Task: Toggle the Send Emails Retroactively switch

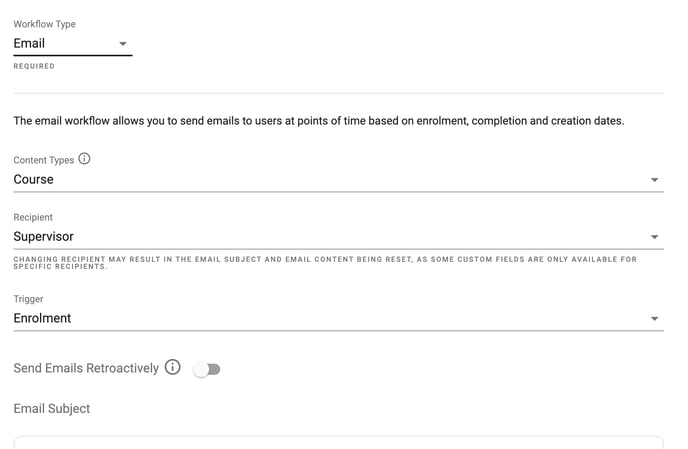Action: click(207, 370)
